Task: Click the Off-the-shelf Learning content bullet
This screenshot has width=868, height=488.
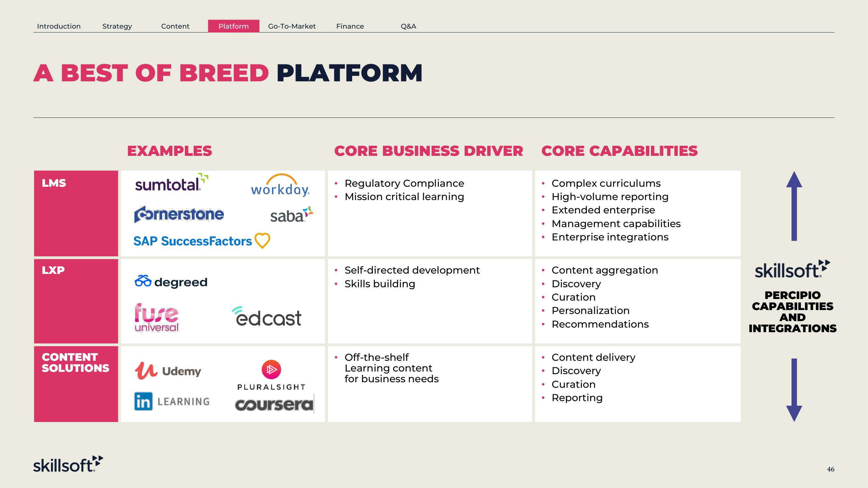Action: 392,368
